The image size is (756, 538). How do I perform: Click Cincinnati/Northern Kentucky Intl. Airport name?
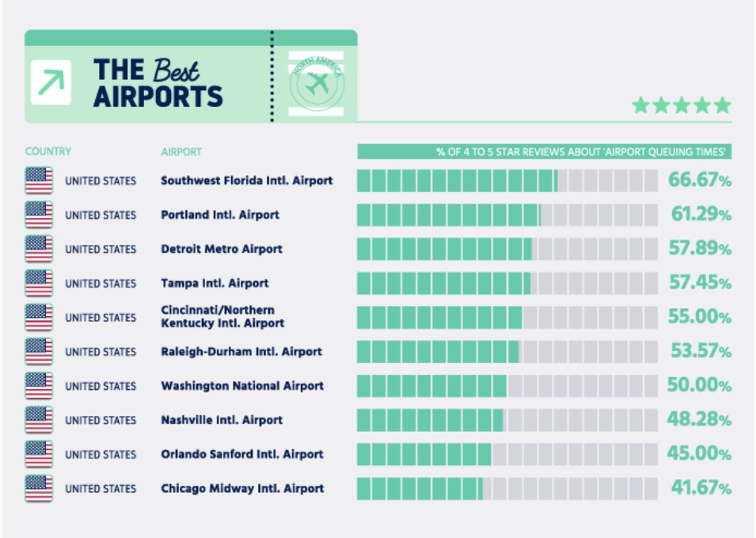click(222, 316)
